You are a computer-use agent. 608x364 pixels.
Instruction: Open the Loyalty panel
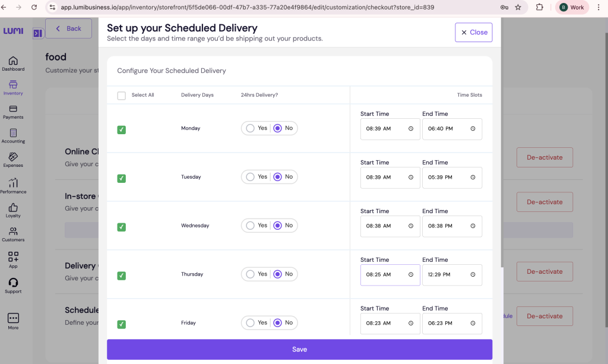(x=12, y=210)
